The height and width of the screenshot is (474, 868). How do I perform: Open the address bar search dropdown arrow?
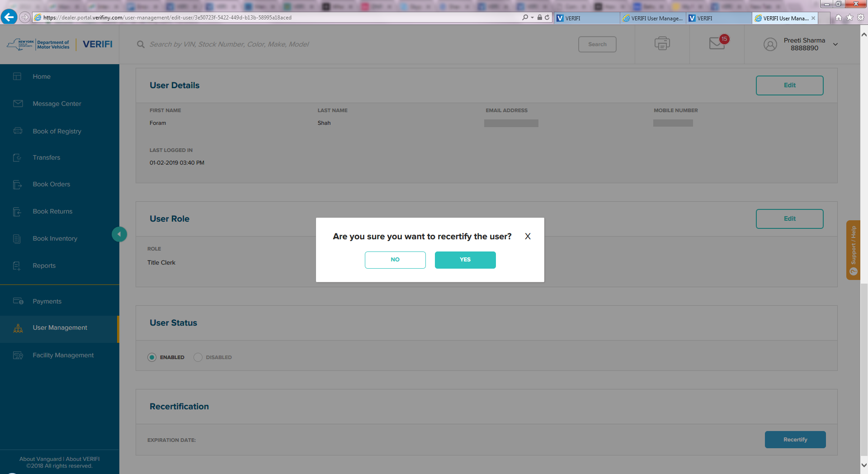coord(532,18)
